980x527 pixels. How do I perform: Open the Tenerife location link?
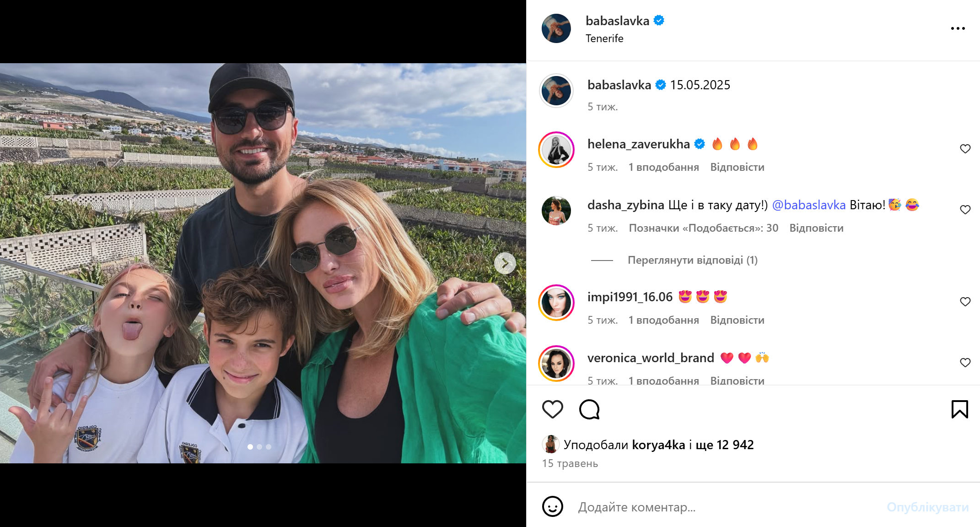(604, 38)
